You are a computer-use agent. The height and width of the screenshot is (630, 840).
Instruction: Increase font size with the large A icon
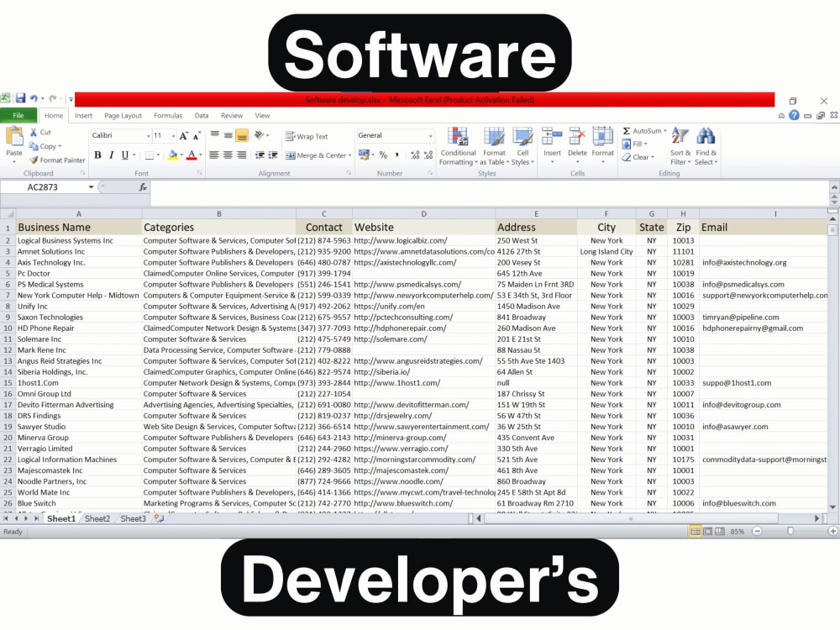click(184, 135)
